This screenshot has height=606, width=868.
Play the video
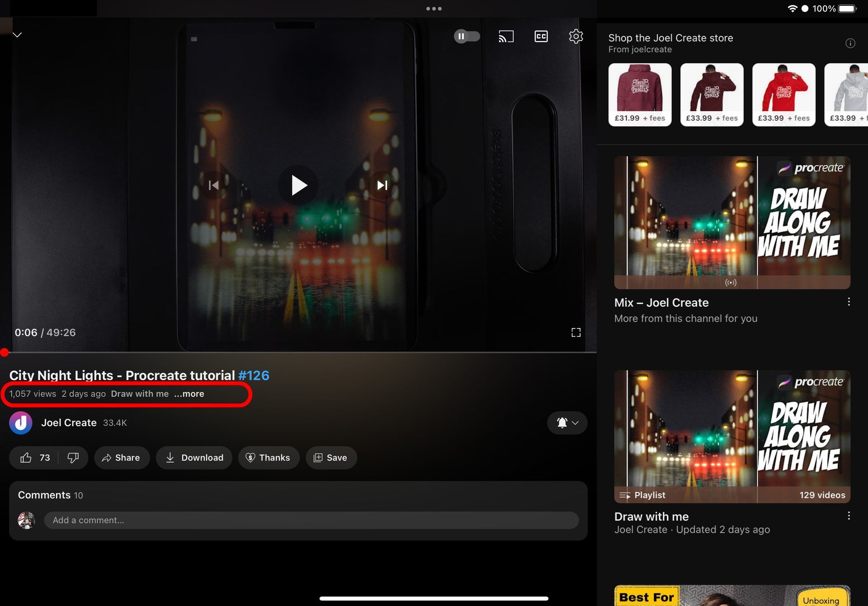click(298, 185)
